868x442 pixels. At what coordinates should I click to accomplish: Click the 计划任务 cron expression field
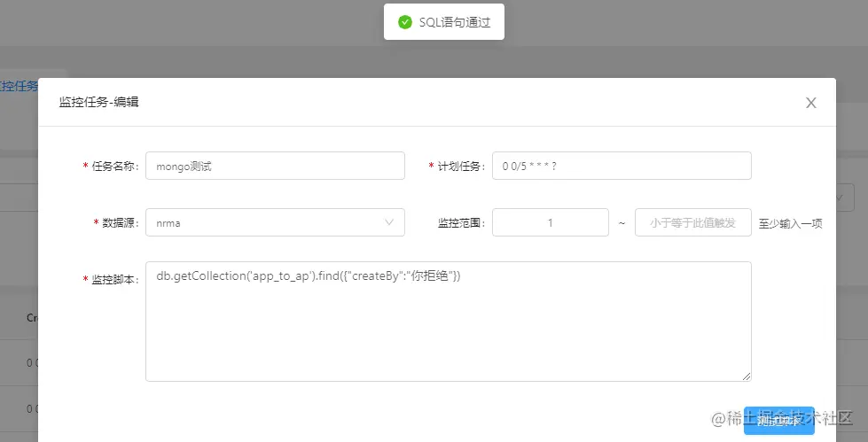coord(622,166)
